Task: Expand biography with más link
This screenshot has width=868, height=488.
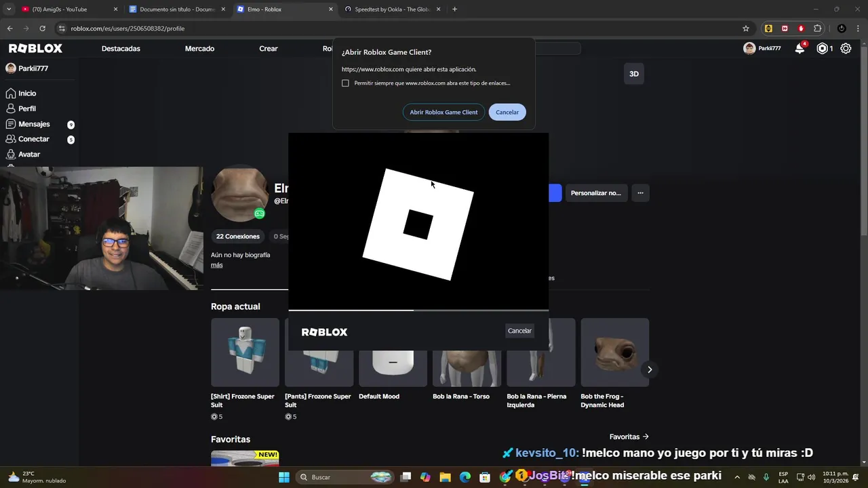Action: coord(216,265)
